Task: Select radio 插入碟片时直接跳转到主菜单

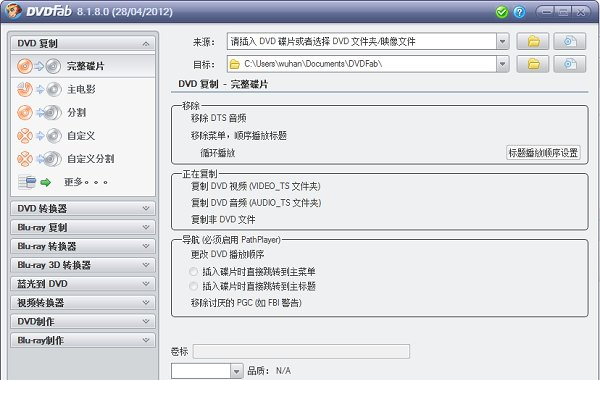Action: [x=193, y=272]
